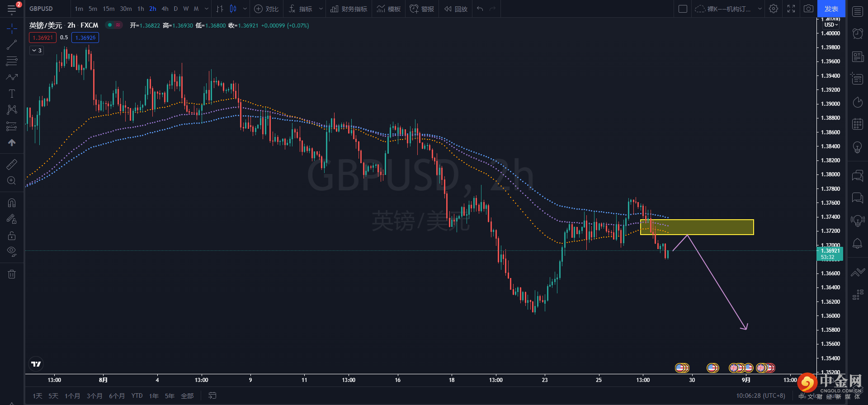Viewport: 868px width, 405px height.
Task: Click the yellow highlighted rectangle zone
Action: pyautogui.click(x=697, y=227)
